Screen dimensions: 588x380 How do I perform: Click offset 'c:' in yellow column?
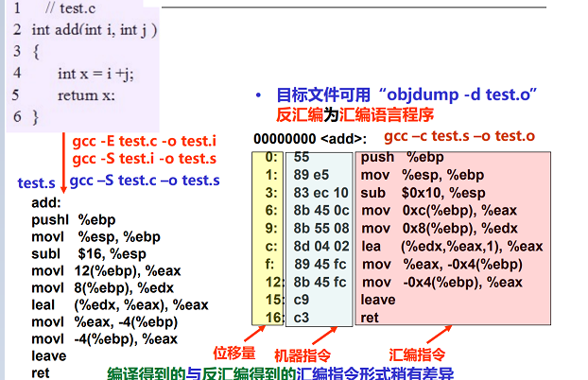click(271, 247)
